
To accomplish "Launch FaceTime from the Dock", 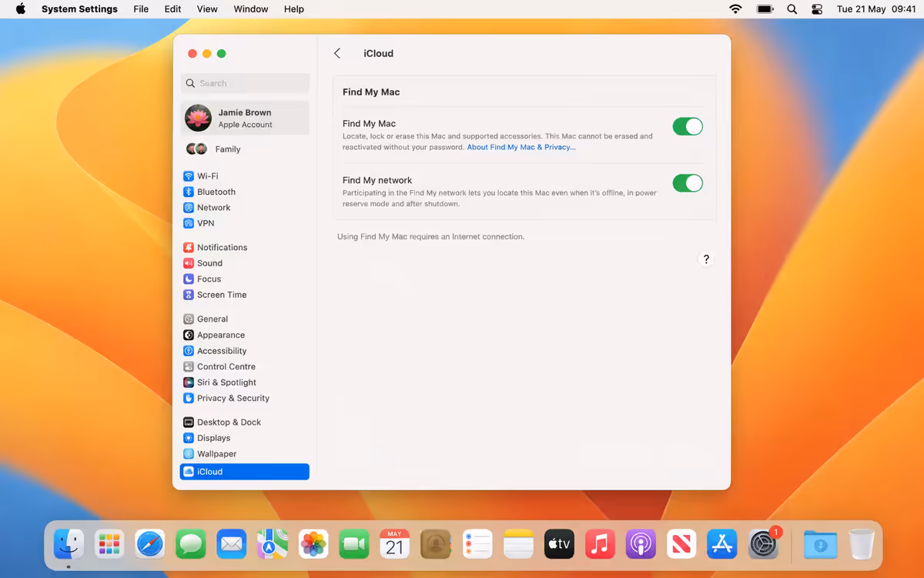I will tap(354, 544).
